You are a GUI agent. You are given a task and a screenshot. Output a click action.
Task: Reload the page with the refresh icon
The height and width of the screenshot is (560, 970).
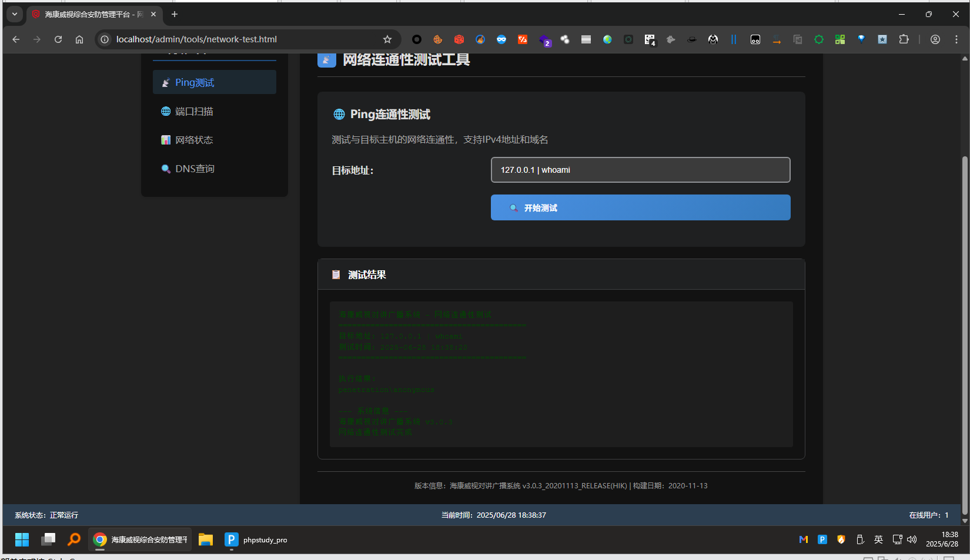[x=58, y=39]
